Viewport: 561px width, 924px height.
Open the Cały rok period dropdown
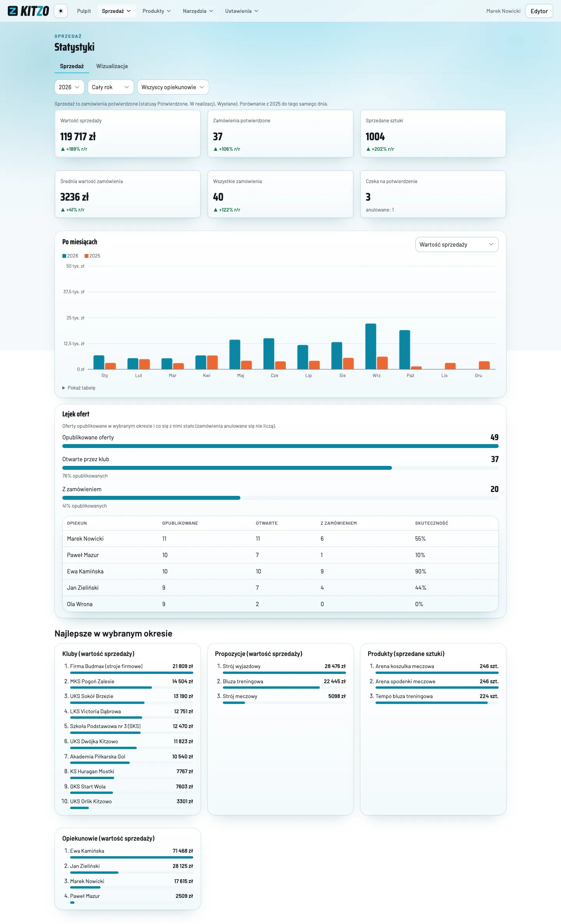tap(111, 87)
